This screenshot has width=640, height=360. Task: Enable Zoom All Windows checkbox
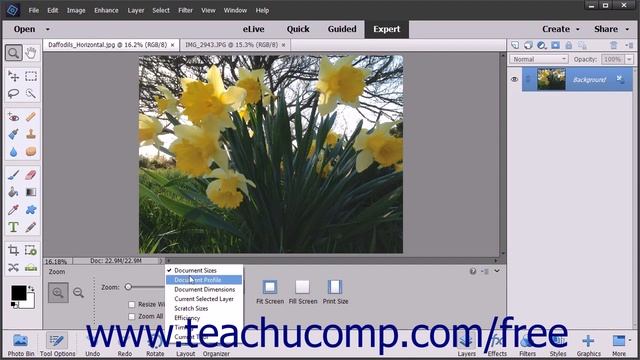(x=131, y=316)
